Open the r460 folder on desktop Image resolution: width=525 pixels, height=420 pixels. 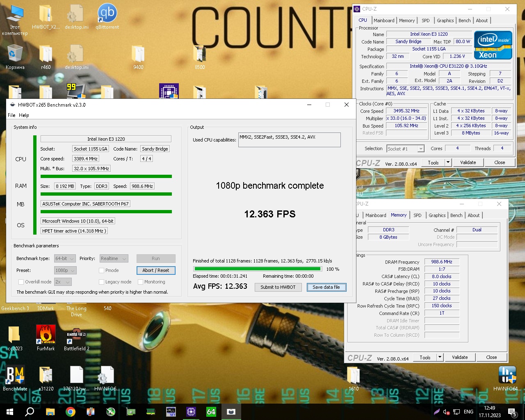click(46, 57)
